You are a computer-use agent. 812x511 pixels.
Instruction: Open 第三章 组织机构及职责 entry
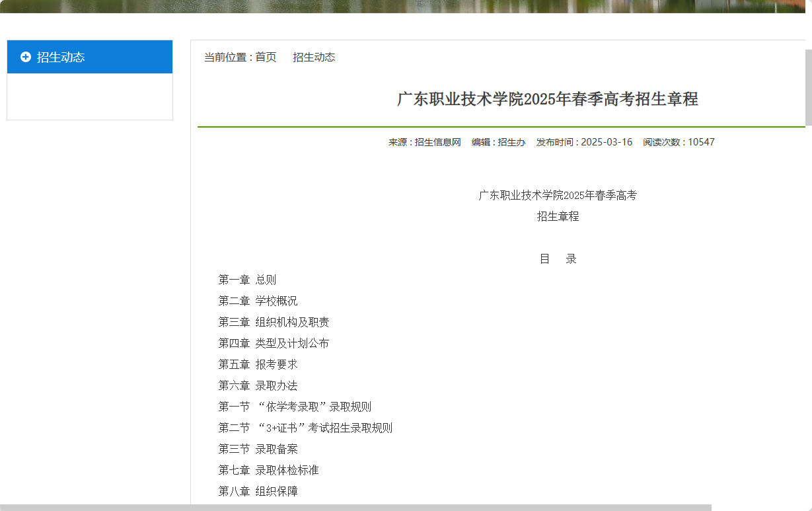pos(274,321)
